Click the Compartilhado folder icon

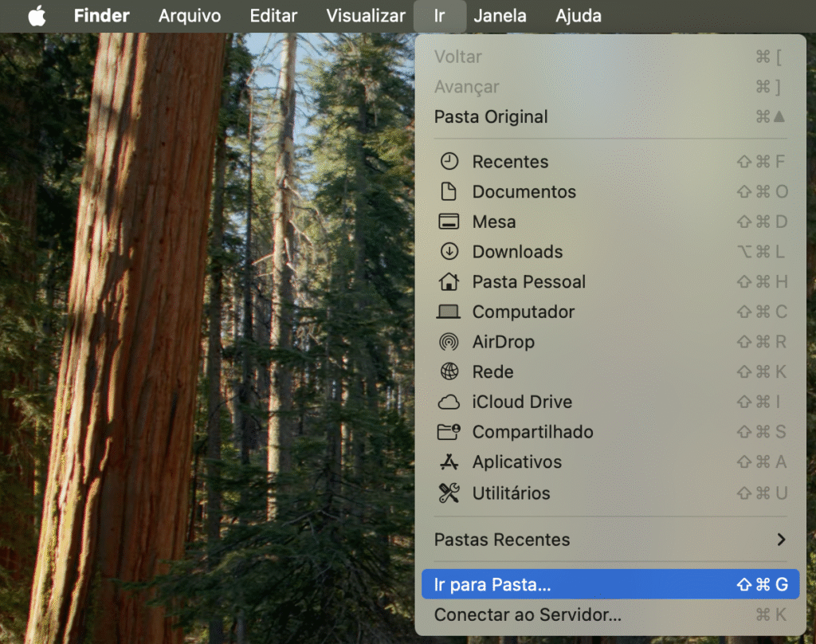point(449,431)
